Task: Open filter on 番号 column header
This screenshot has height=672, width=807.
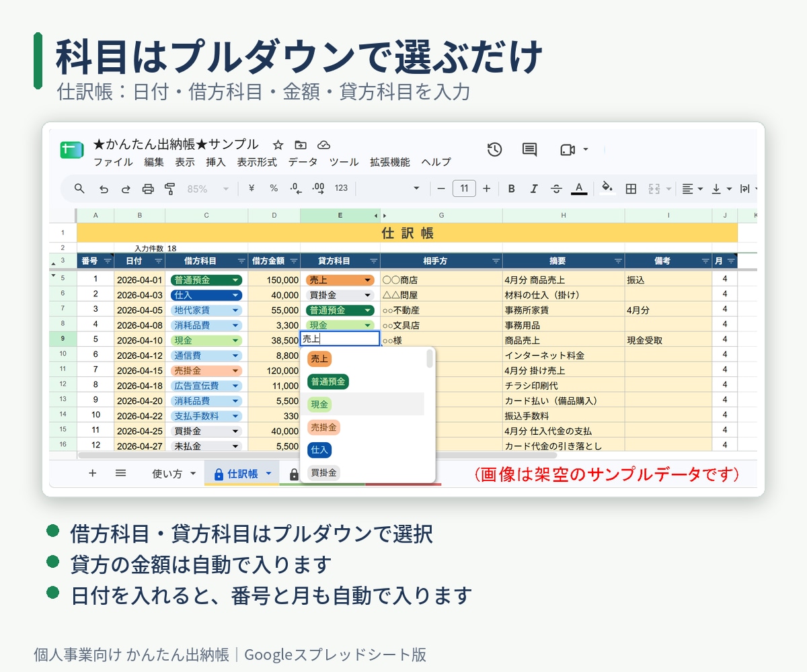Action: pos(107,261)
